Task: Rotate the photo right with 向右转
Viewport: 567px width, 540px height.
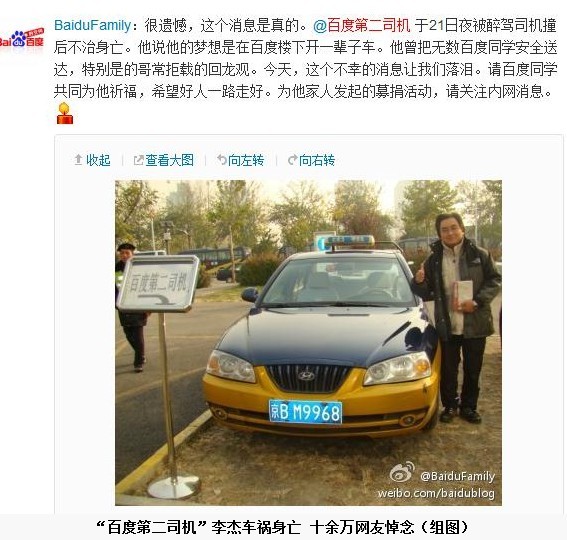Action: (317, 160)
